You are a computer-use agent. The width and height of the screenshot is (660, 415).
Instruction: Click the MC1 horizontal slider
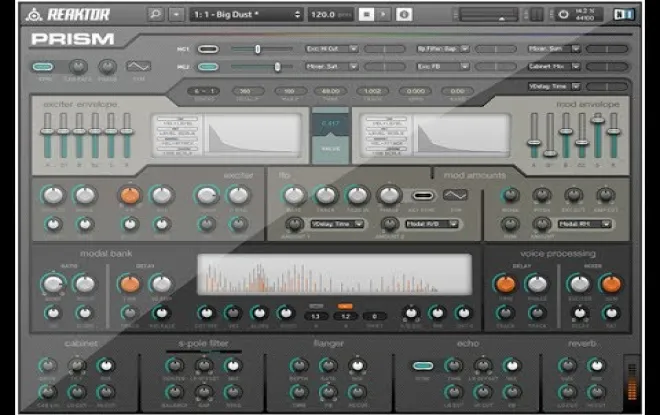[260, 48]
